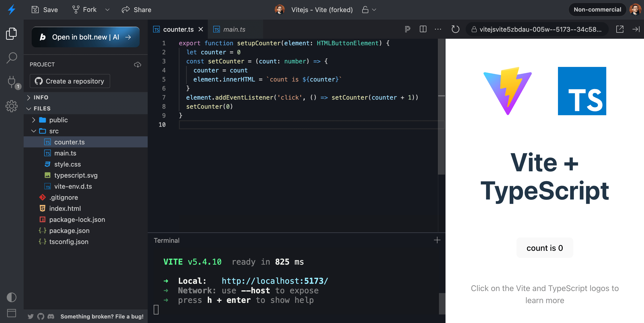Open main.ts in file tree
Image resolution: width=644 pixels, height=323 pixels.
pyautogui.click(x=86, y=153)
